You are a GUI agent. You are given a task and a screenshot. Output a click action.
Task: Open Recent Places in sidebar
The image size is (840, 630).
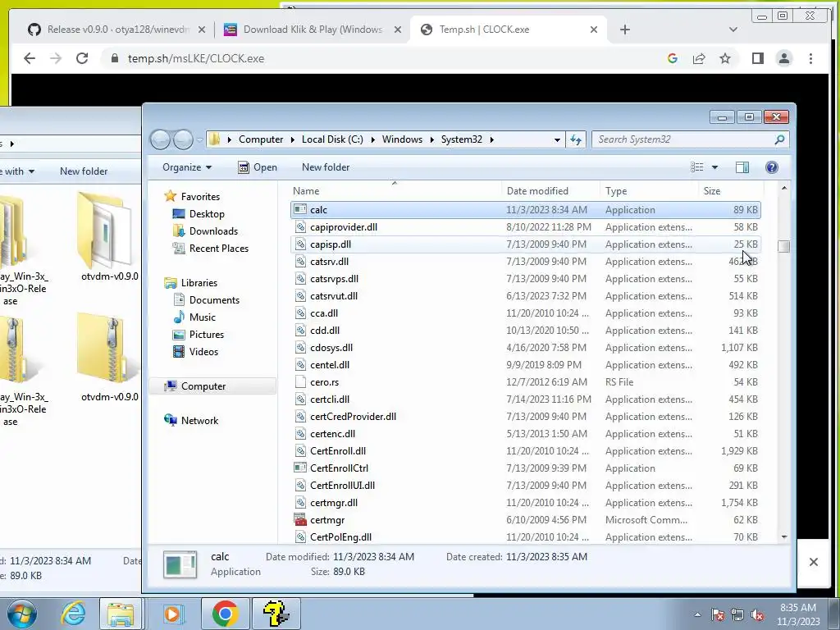coord(211,248)
